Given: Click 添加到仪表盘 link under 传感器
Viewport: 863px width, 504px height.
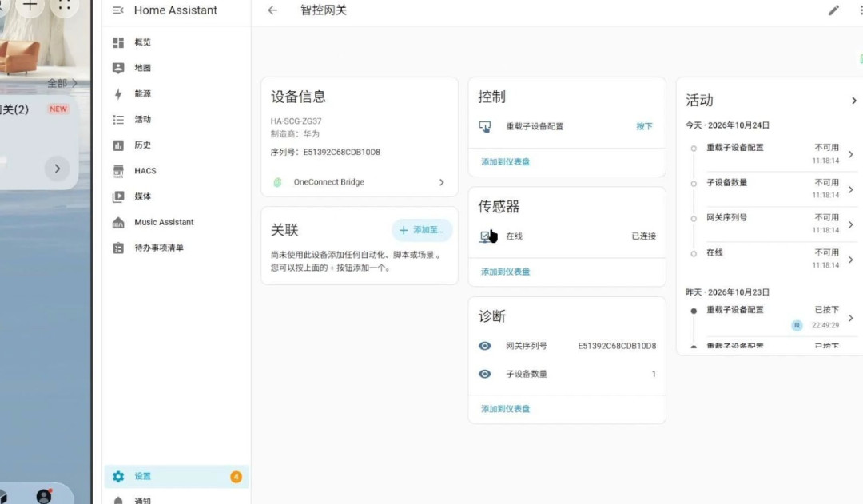Looking at the screenshot, I should coord(505,272).
